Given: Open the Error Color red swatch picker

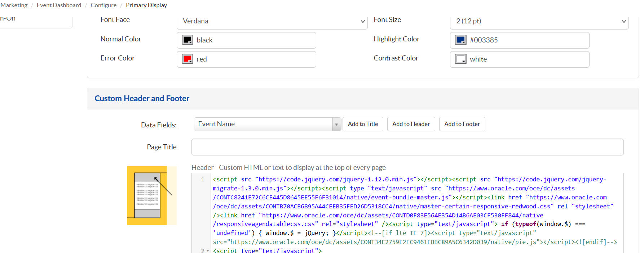Looking at the screenshot, I should (x=188, y=59).
